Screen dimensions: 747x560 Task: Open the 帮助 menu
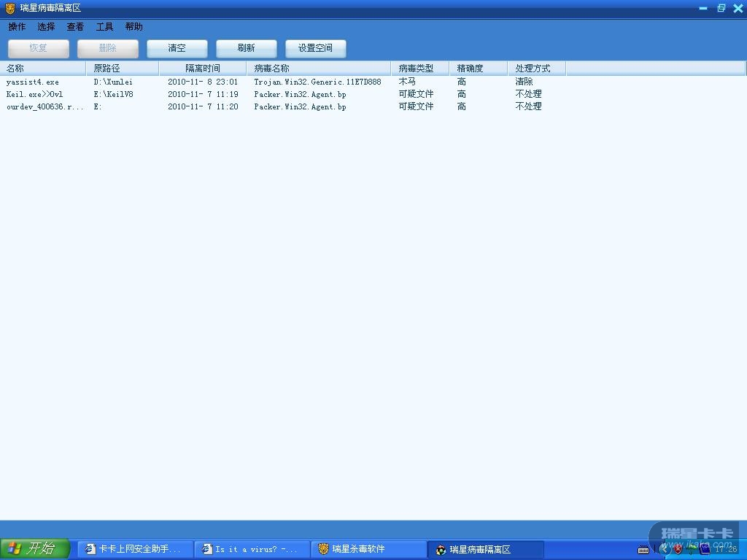coord(134,27)
